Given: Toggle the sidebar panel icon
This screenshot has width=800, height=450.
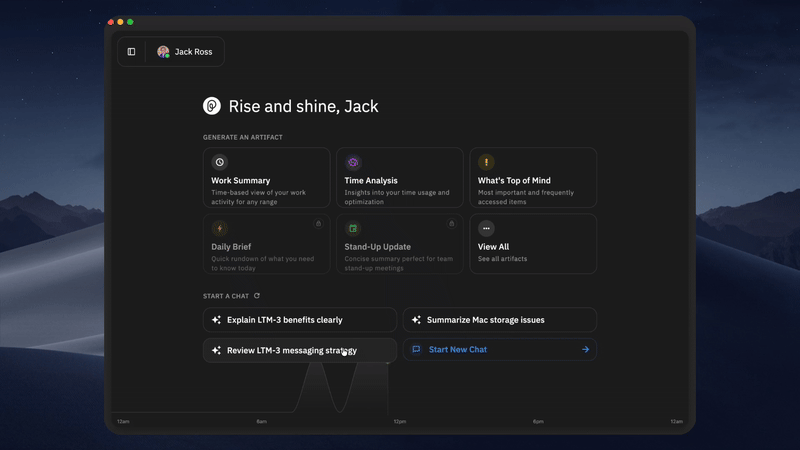Looking at the screenshot, I should [x=131, y=52].
